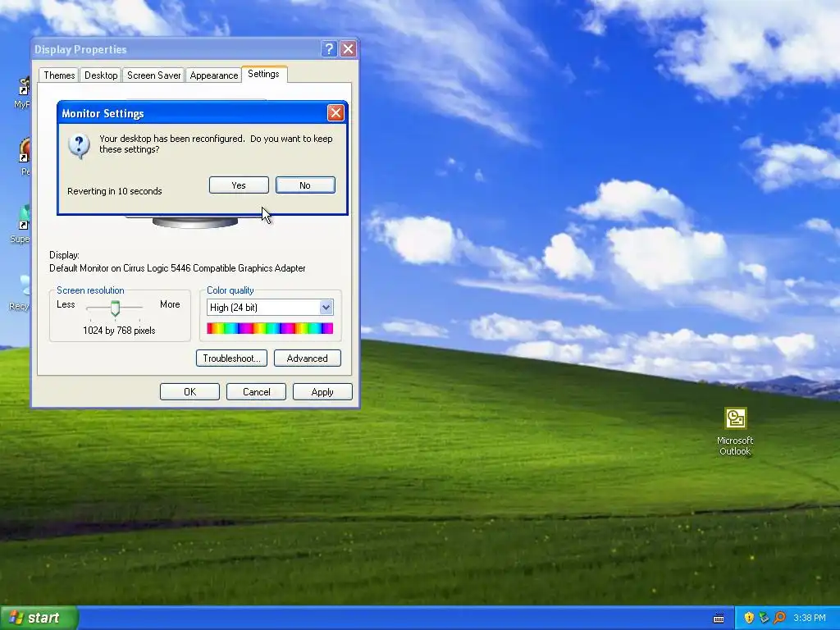Select the Settings tab
Screen dimensions: 840x630
[263, 74]
